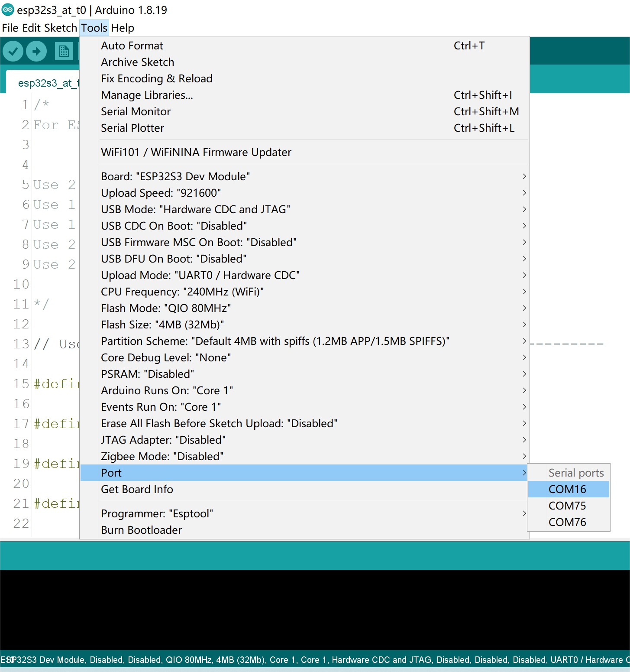Select serial port COM75
The height and width of the screenshot is (672, 630).
click(569, 506)
